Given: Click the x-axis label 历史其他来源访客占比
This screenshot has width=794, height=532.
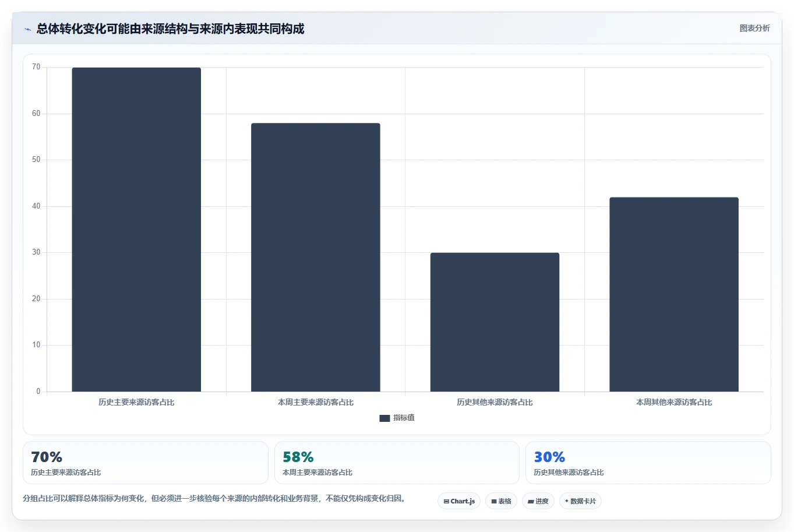Looking at the screenshot, I should click(495, 403).
